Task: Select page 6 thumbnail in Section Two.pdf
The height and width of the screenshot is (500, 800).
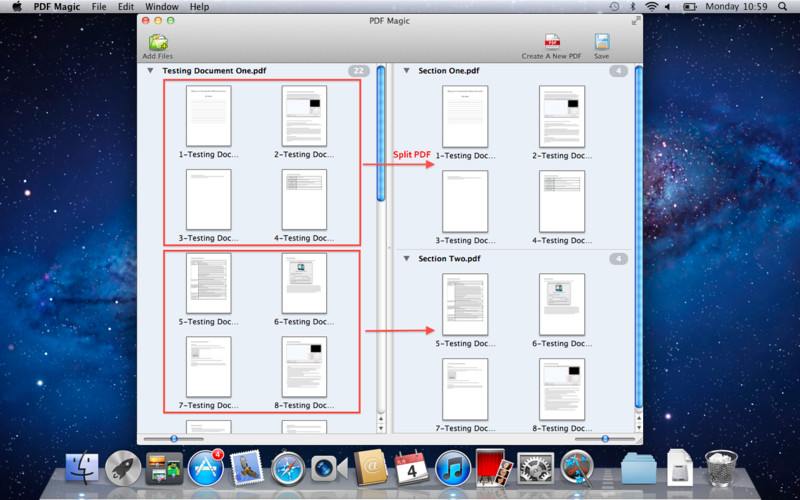Action: click(562, 305)
